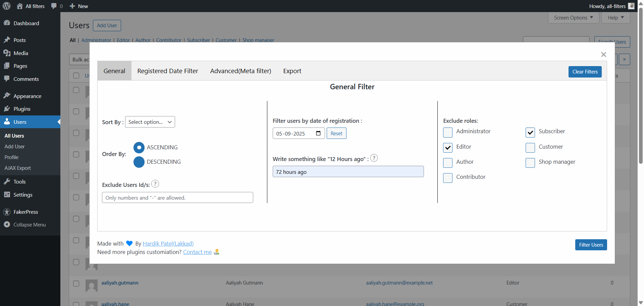
Task: Click the Exclude Users Id/s input field
Action: (x=177, y=198)
